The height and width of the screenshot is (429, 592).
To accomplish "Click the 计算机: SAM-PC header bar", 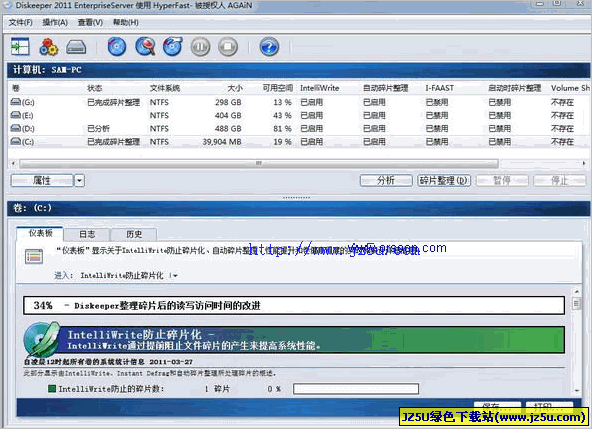I will [x=298, y=70].
